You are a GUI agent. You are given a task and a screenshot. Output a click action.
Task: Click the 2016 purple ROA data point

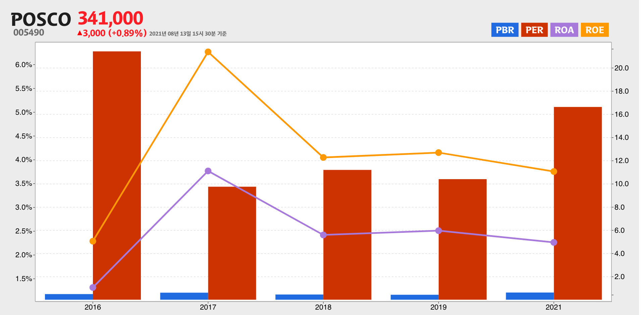(x=93, y=287)
